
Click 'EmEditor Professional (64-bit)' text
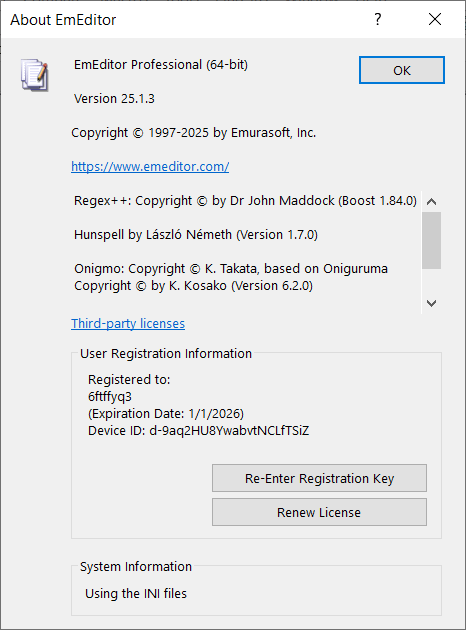161,65
